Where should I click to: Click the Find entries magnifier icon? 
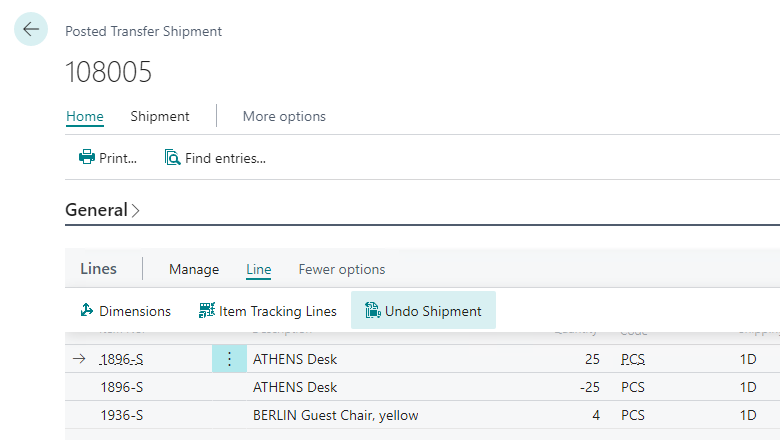173,157
